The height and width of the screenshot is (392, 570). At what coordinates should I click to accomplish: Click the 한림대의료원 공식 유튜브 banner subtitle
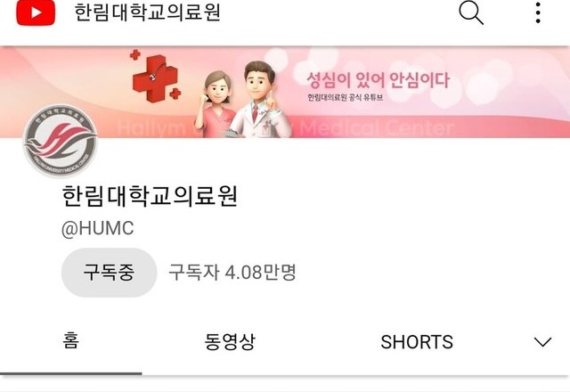345,97
